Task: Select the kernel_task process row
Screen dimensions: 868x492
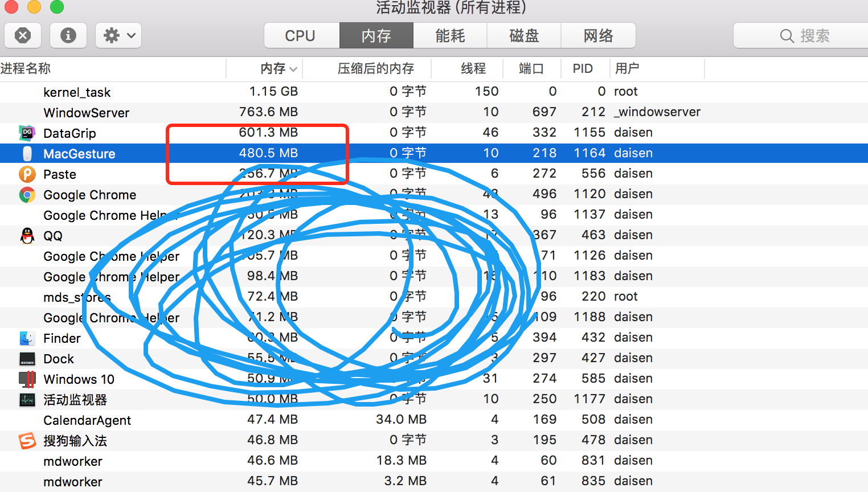Action: coord(434,92)
